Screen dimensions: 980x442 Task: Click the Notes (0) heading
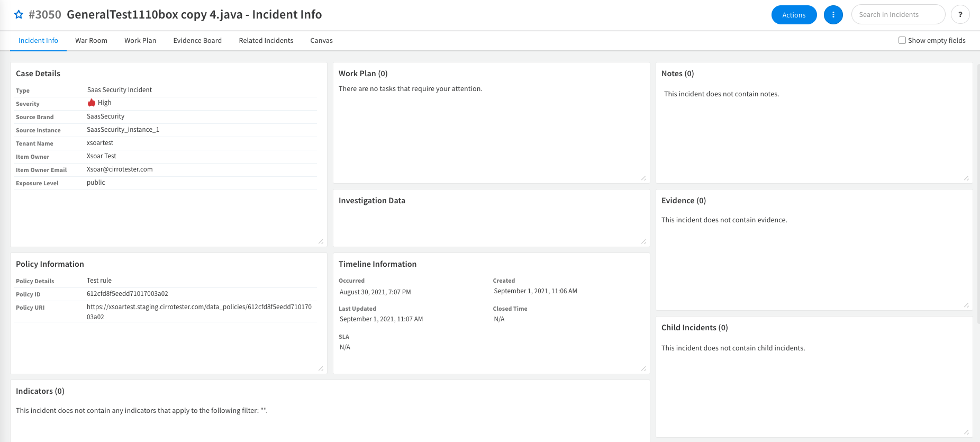point(677,74)
